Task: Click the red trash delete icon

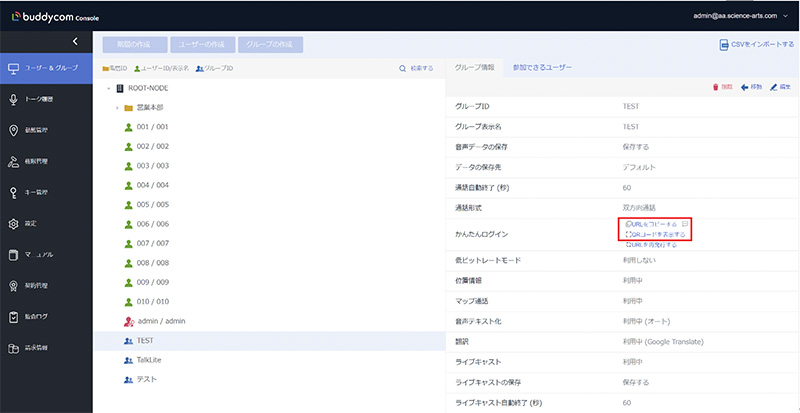Action: tap(715, 87)
